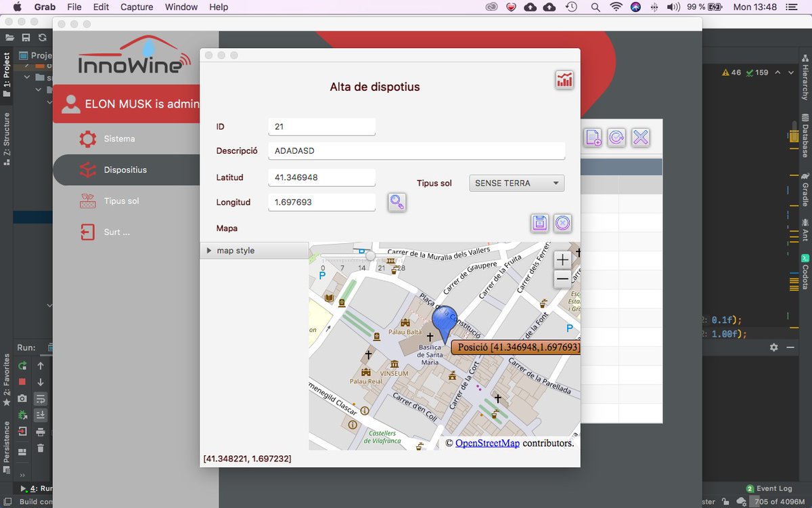Image resolution: width=812 pixels, height=508 pixels.
Task: Open the Database tool window tab
Action: point(805,135)
